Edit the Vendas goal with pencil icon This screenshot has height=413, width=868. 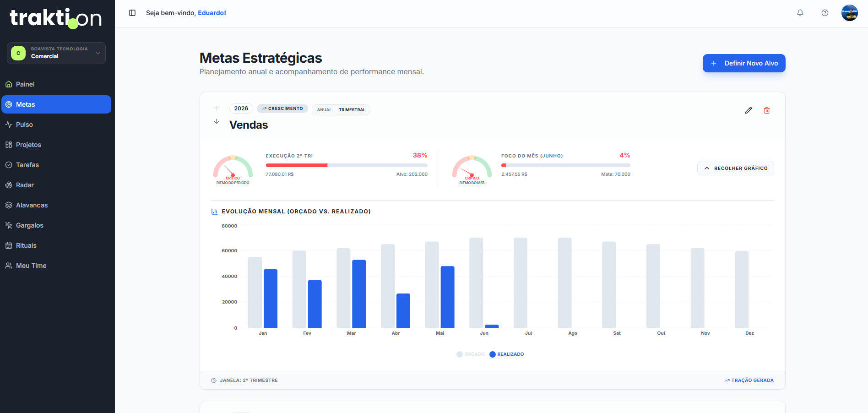point(749,110)
